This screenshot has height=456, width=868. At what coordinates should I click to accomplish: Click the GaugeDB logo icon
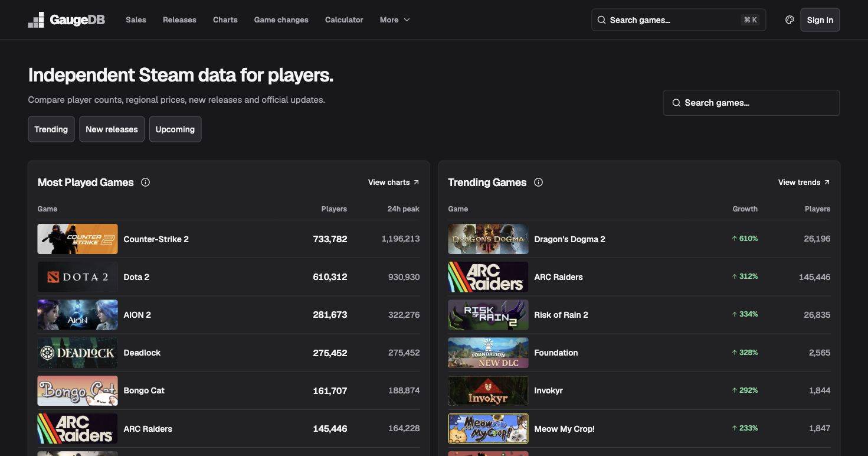pyautogui.click(x=36, y=20)
